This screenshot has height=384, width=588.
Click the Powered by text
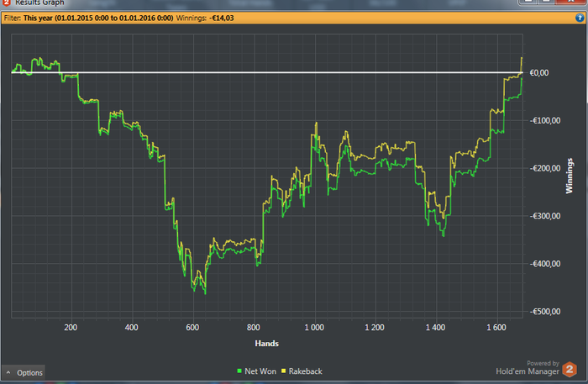543,363
